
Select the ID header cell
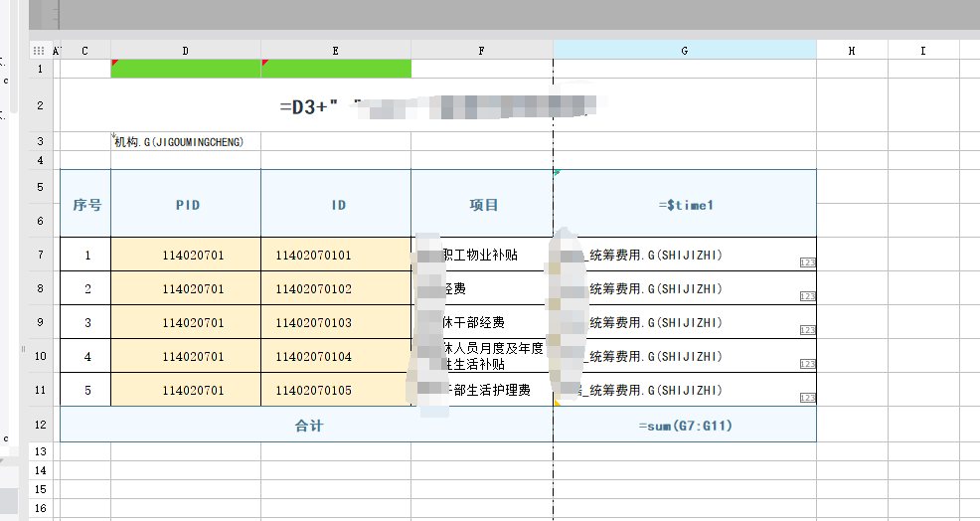(336, 204)
